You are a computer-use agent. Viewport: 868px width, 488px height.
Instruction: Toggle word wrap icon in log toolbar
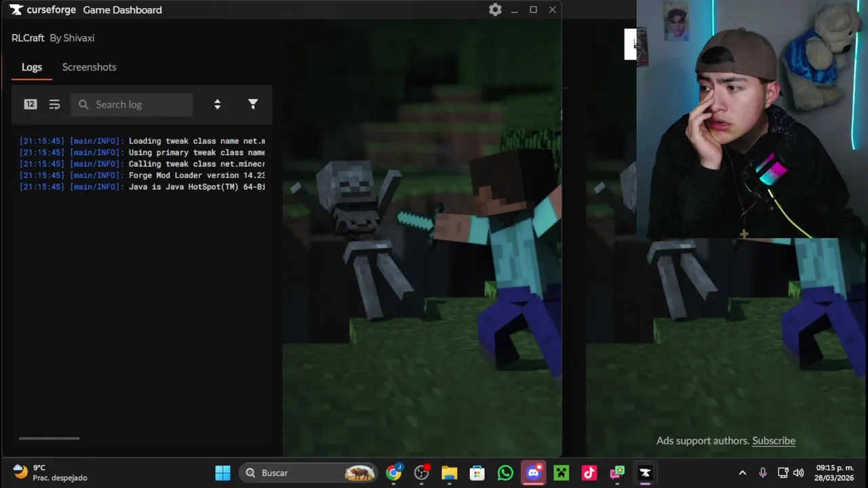tap(54, 104)
